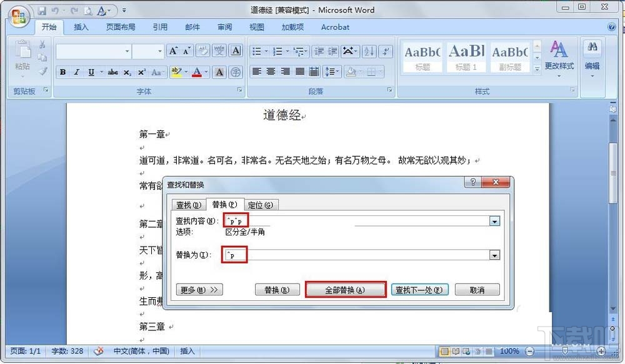
Task: Click the spell check icon in status bar
Action: click(98, 351)
